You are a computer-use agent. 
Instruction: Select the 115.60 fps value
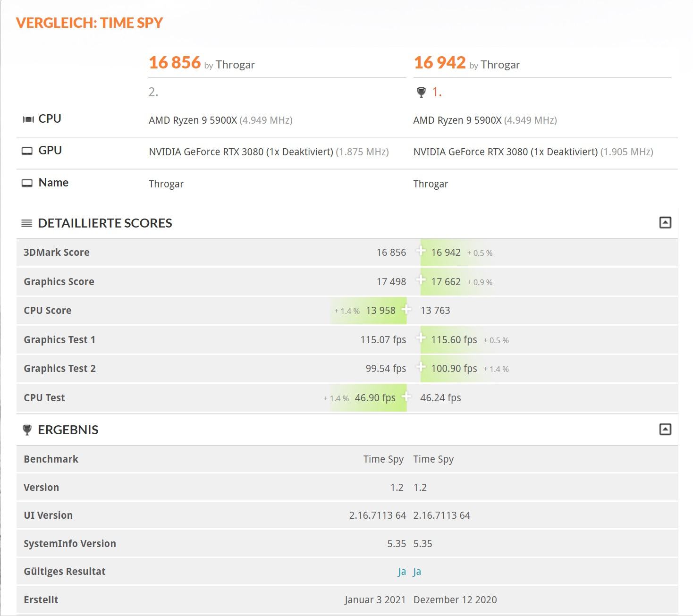pyautogui.click(x=454, y=340)
